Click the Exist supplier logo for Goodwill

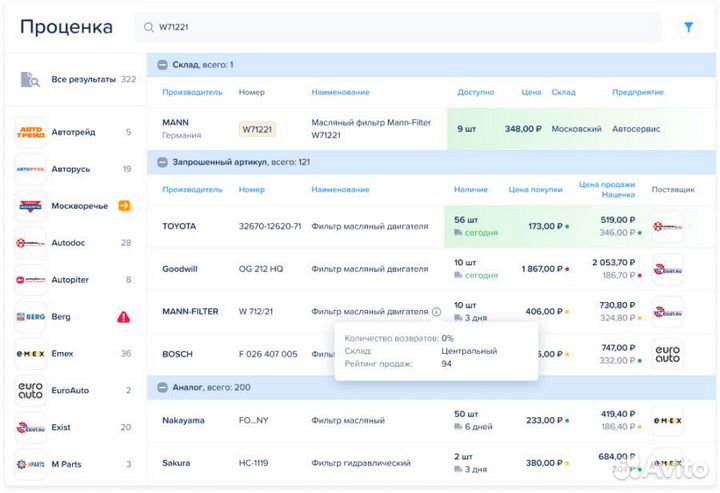(667, 268)
